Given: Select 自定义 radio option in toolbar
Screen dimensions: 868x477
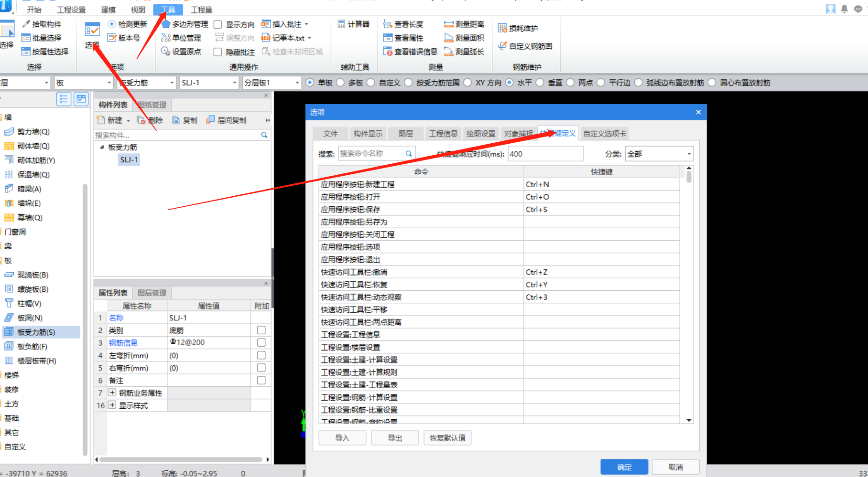Looking at the screenshot, I should pos(371,83).
